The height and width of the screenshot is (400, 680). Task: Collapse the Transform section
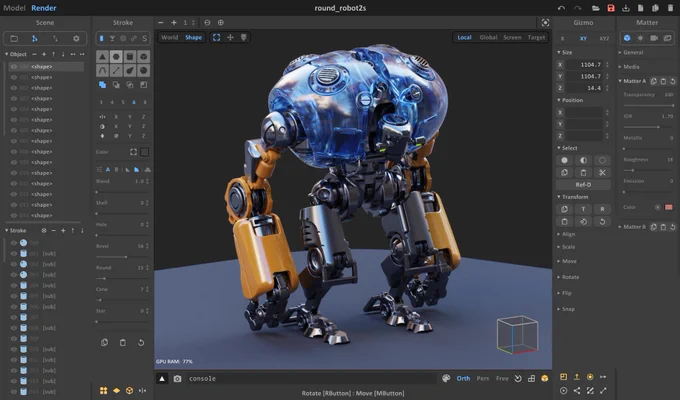point(572,197)
